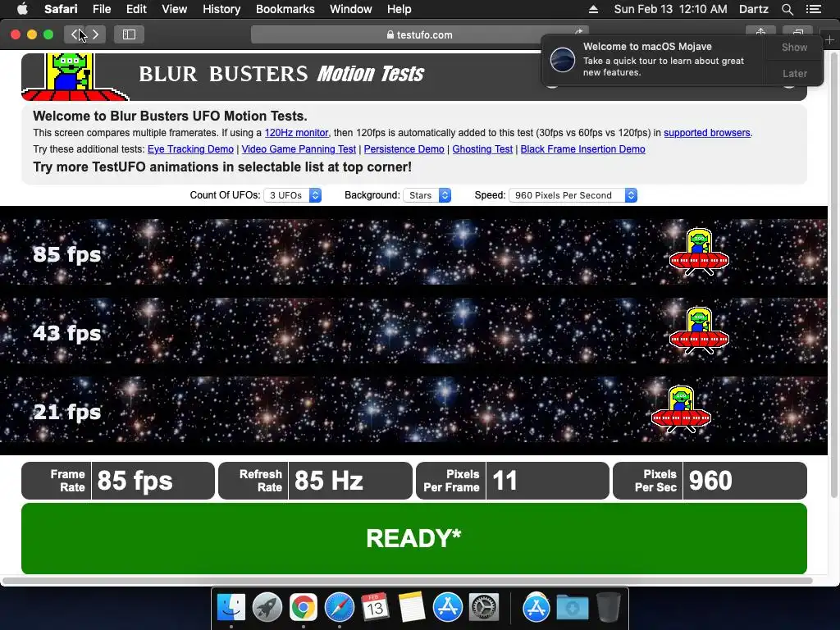Open the Window menu

coord(350,9)
